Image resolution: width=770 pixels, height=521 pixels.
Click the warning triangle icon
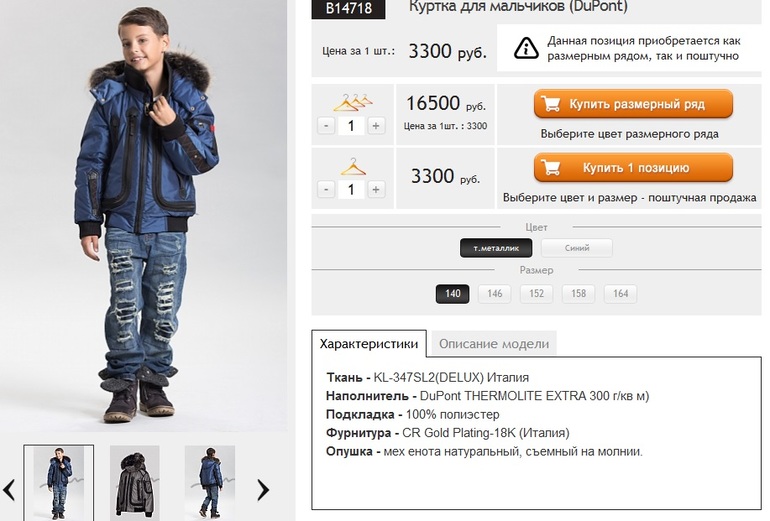tap(527, 48)
